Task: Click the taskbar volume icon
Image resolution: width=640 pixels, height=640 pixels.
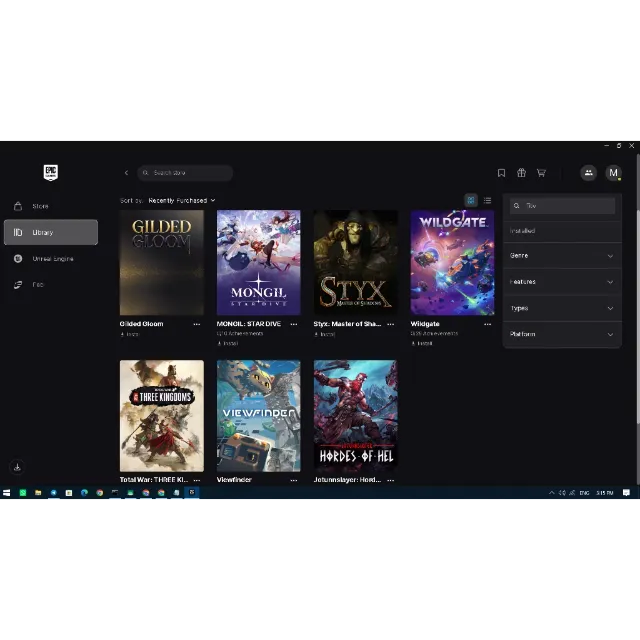Action: (562, 493)
